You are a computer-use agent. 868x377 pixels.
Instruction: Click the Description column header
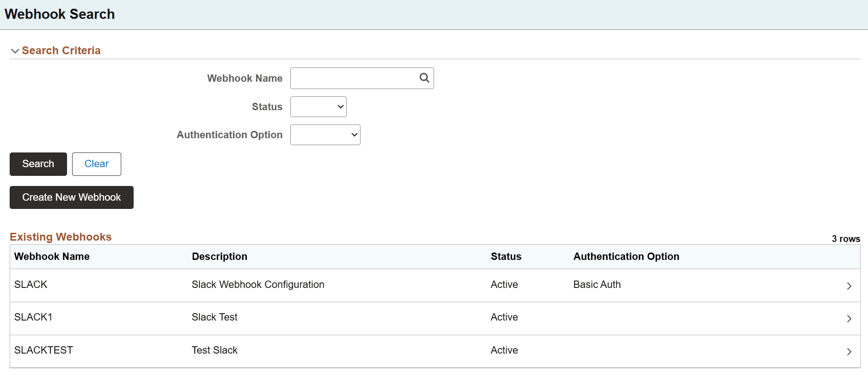(x=220, y=256)
